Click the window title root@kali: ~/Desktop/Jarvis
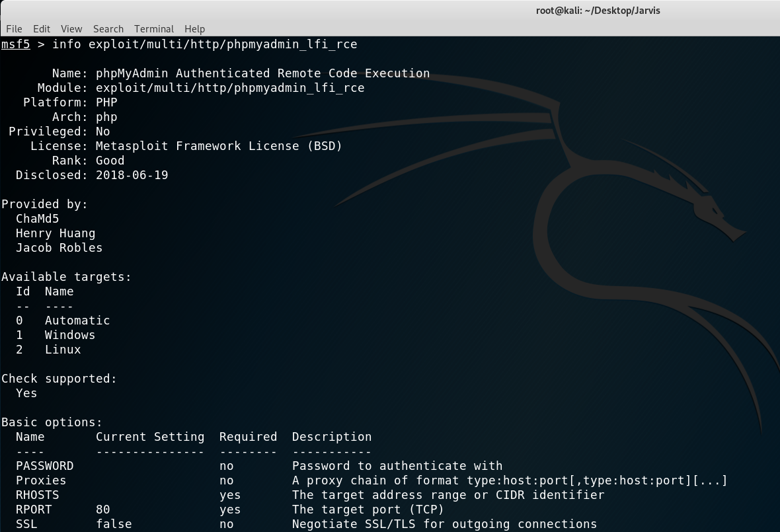Image resolution: width=780 pixels, height=532 pixels. (598, 11)
